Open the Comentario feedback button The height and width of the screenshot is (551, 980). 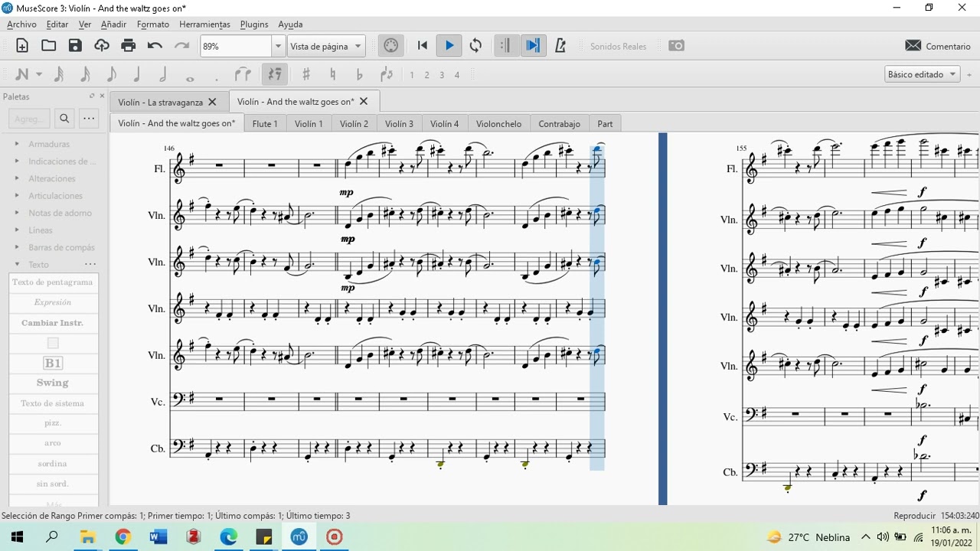point(938,46)
